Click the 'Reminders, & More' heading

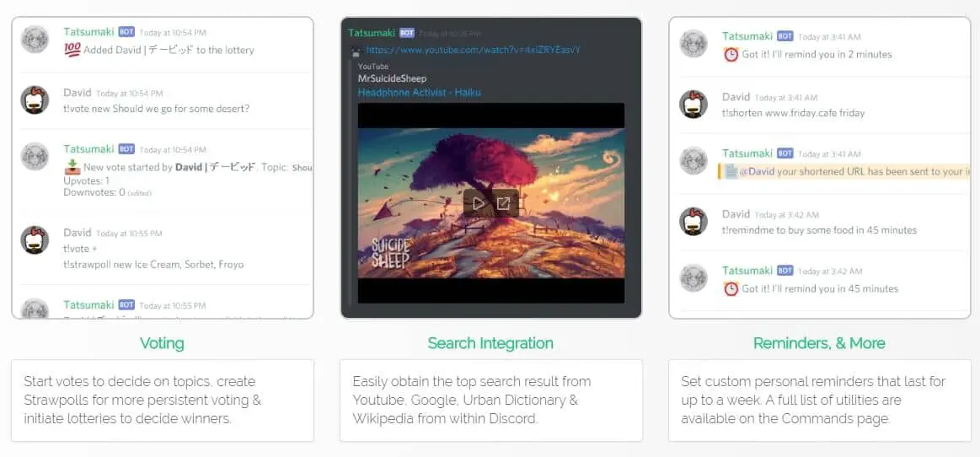(x=819, y=343)
